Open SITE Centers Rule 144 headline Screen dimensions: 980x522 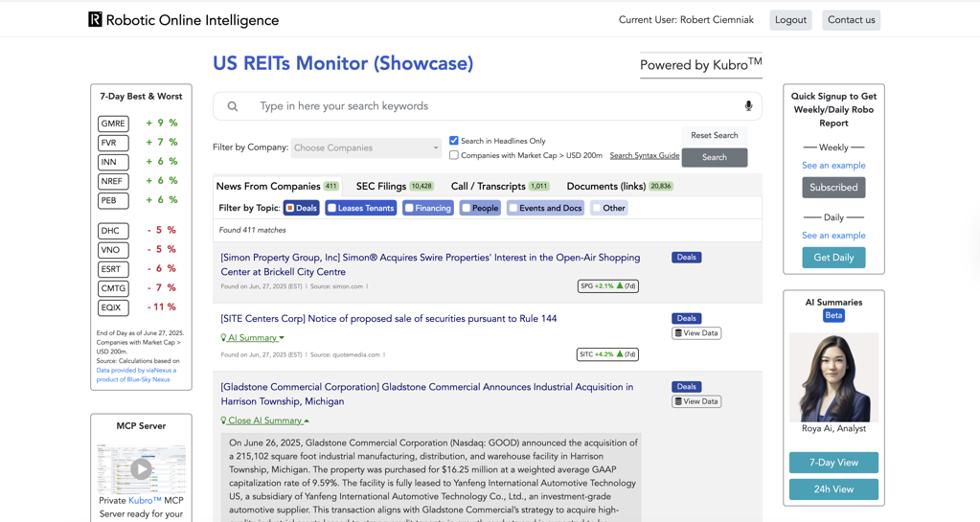388,319
